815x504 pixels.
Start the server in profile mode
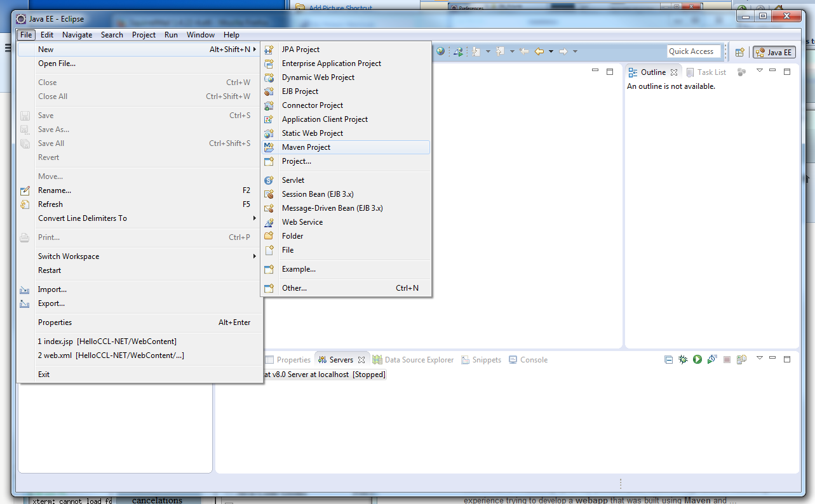click(712, 359)
